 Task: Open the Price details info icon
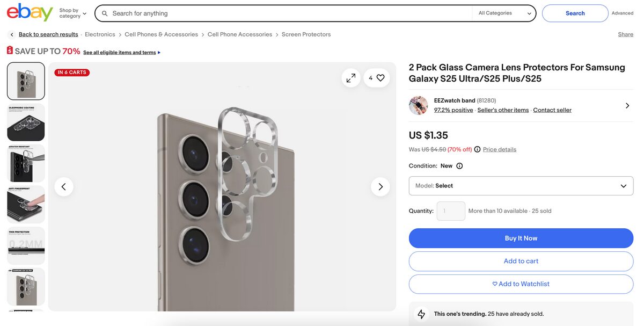tap(477, 149)
